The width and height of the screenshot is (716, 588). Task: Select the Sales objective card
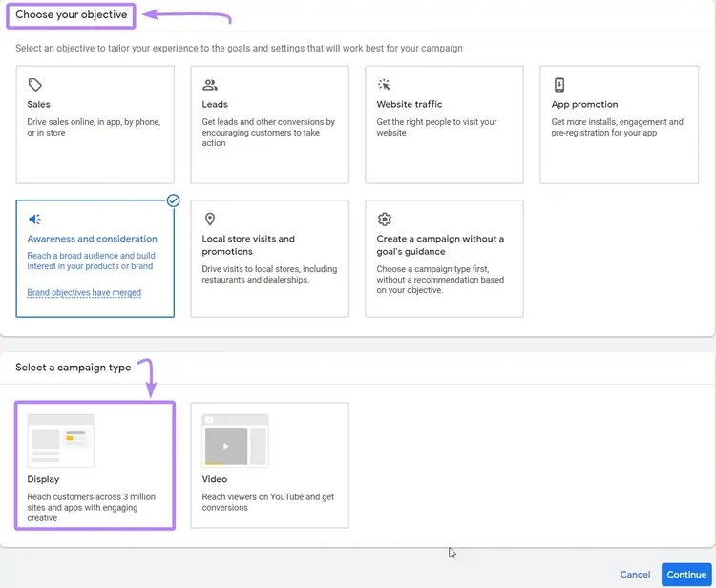pos(95,125)
